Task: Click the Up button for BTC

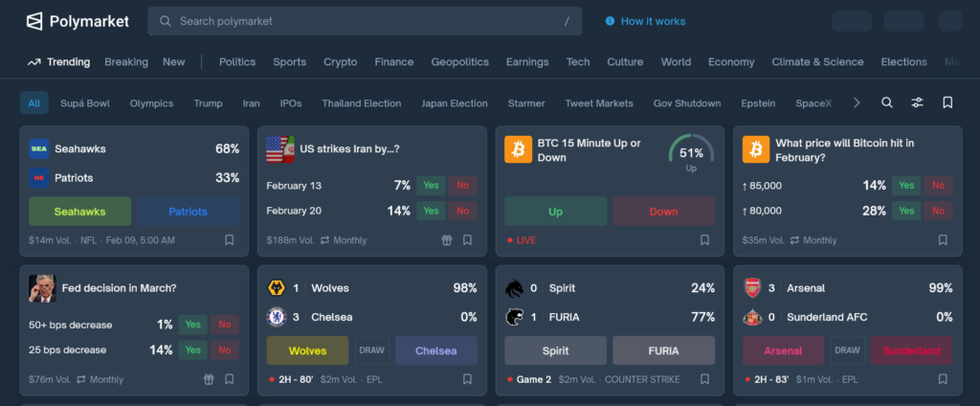Action: pyautogui.click(x=556, y=212)
